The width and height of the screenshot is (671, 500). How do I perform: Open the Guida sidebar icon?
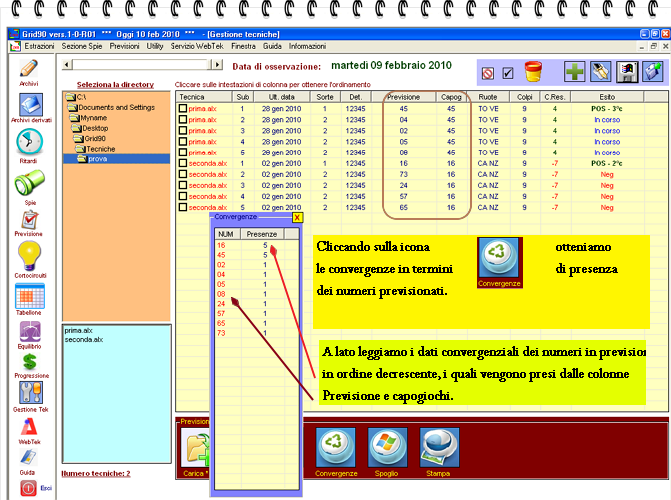pyautogui.click(x=28, y=458)
